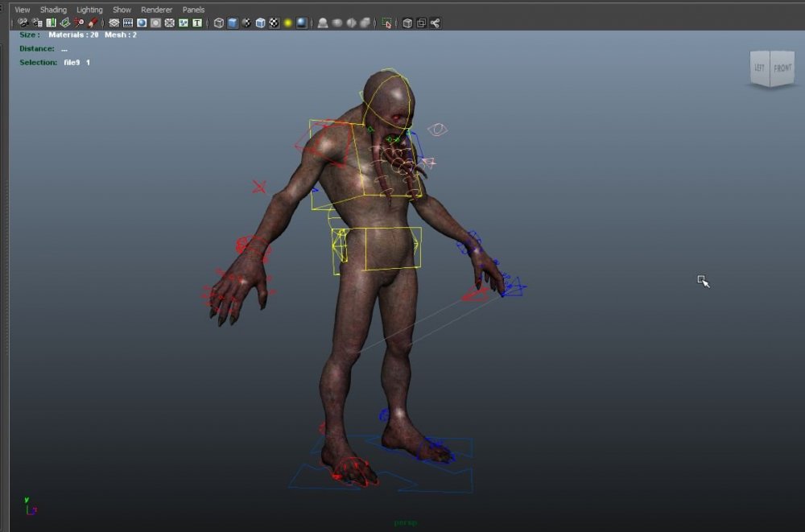The image size is (805, 532).
Task: Switch to Wireframe display mode
Action: point(219,23)
